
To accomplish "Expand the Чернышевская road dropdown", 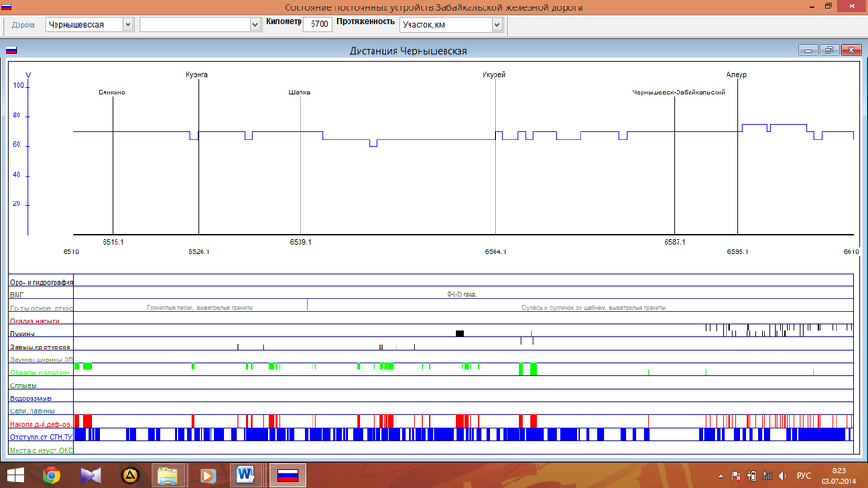I will [x=128, y=25].
